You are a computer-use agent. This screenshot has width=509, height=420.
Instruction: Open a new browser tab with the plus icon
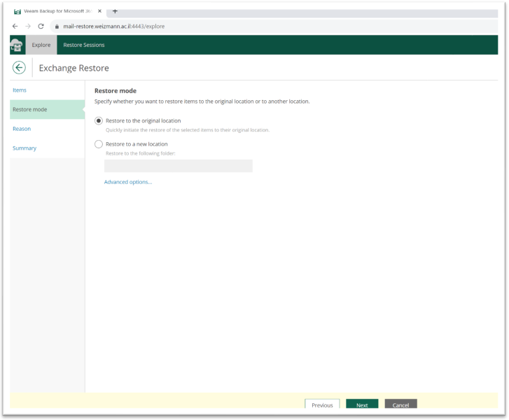point(115,11)
